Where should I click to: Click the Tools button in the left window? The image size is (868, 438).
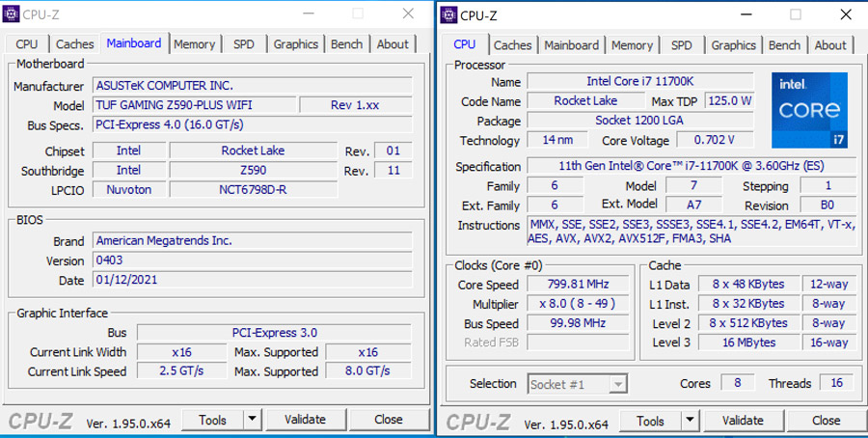[x=212, y=421]
